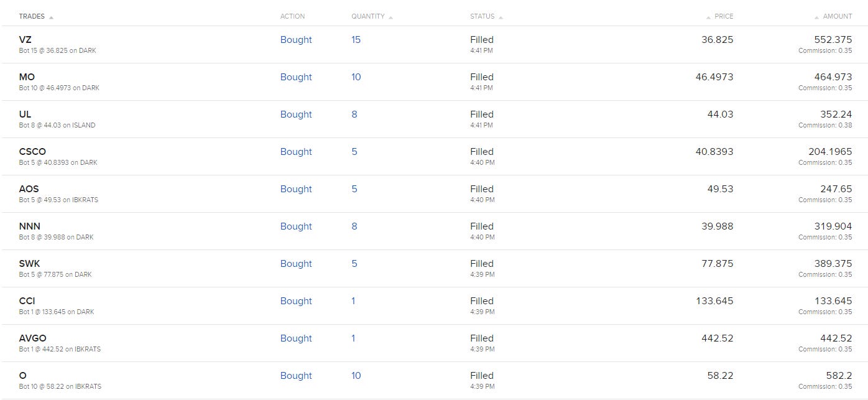Screen dimensions: 868x400
Task: Click Bought on the AOS trade
Action: pos(296,189)
